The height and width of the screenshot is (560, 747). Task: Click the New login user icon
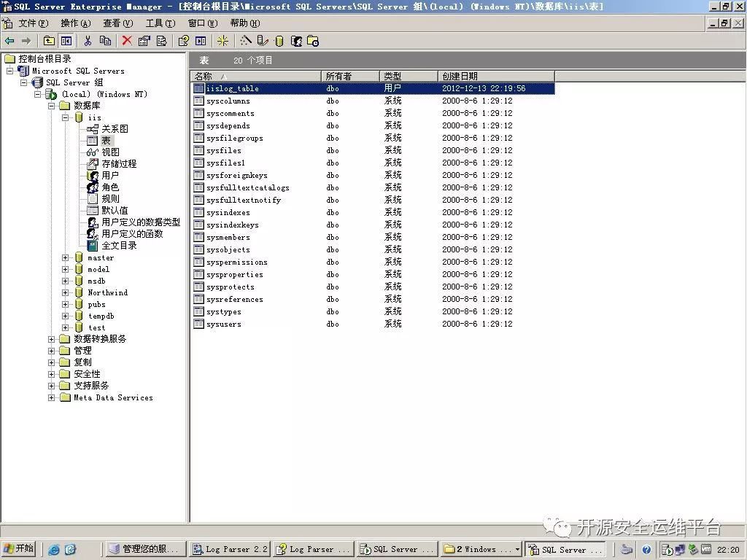pos(296,41)
